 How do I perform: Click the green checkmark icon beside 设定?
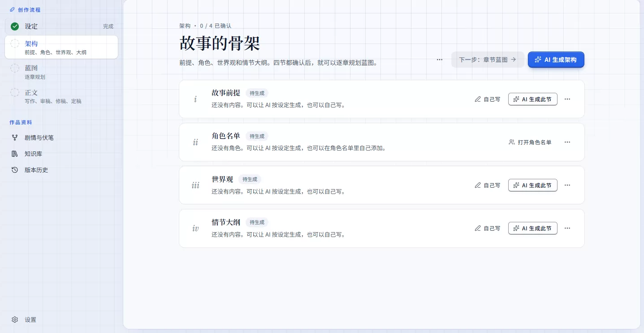[15, 26]
